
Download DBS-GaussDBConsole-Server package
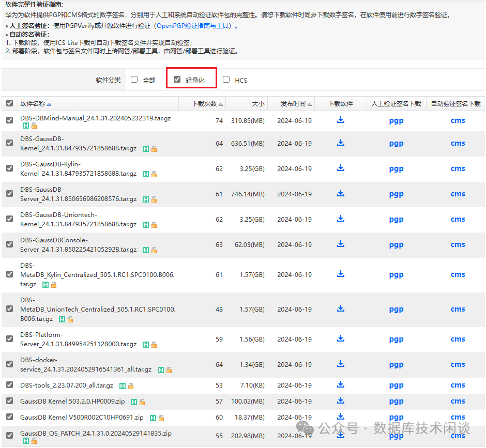pos(341,244)
